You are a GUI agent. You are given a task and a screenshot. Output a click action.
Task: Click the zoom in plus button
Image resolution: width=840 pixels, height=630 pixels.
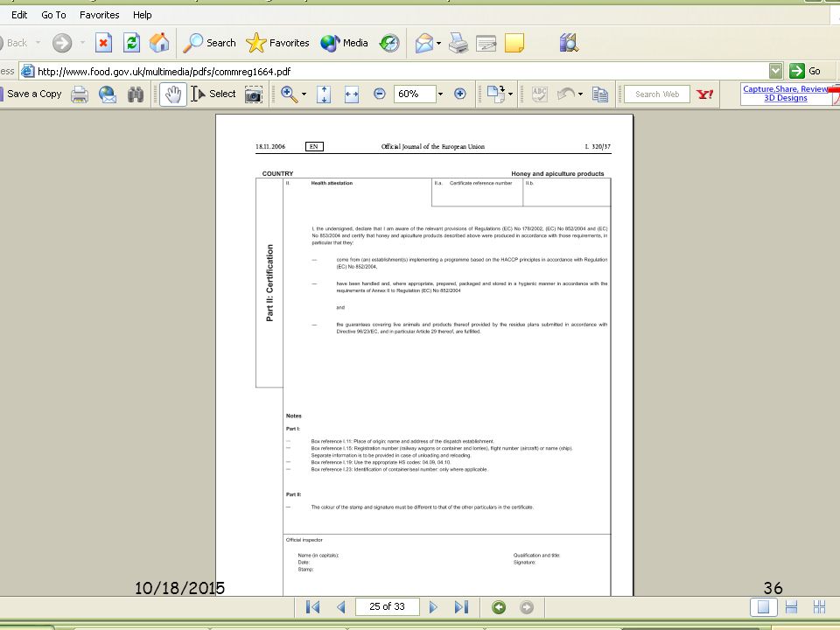click(459, 94)
